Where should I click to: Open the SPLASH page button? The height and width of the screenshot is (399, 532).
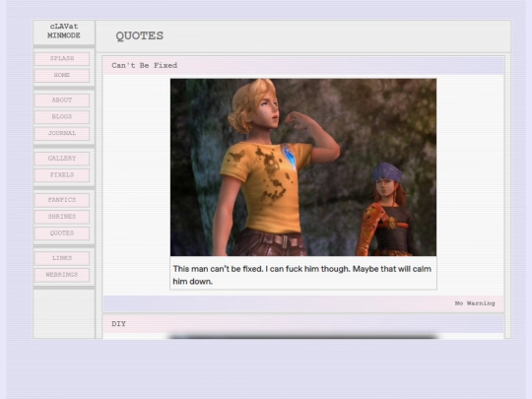62,59
